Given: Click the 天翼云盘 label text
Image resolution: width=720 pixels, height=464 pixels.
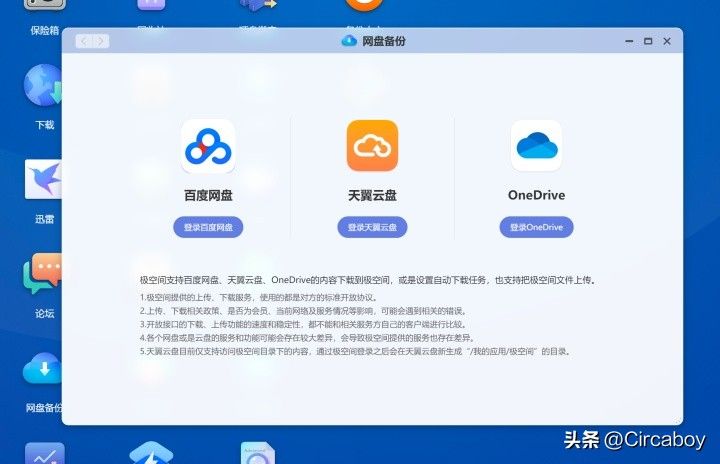Looking at the screenshot, I should [372, 195].
